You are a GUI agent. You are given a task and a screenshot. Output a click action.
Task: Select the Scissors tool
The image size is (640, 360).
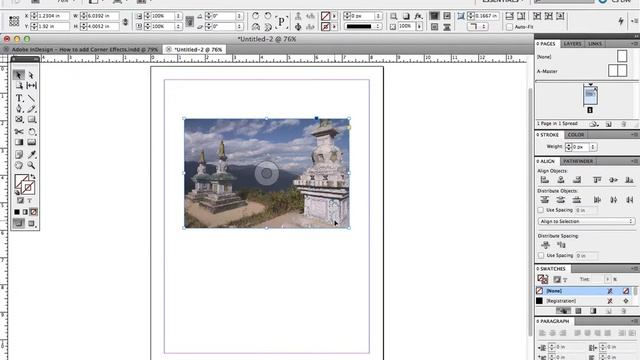pos(19,131)
